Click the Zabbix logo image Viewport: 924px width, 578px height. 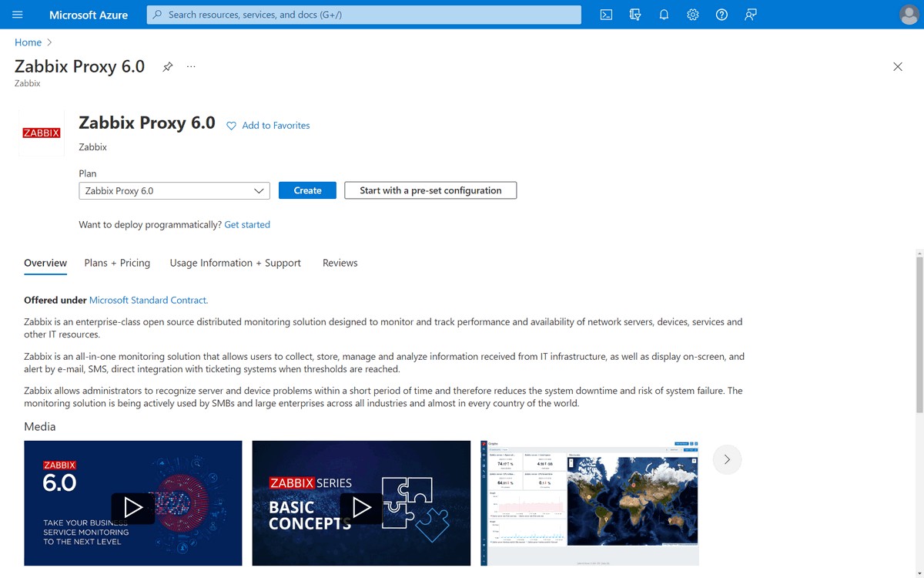point(42,132)
